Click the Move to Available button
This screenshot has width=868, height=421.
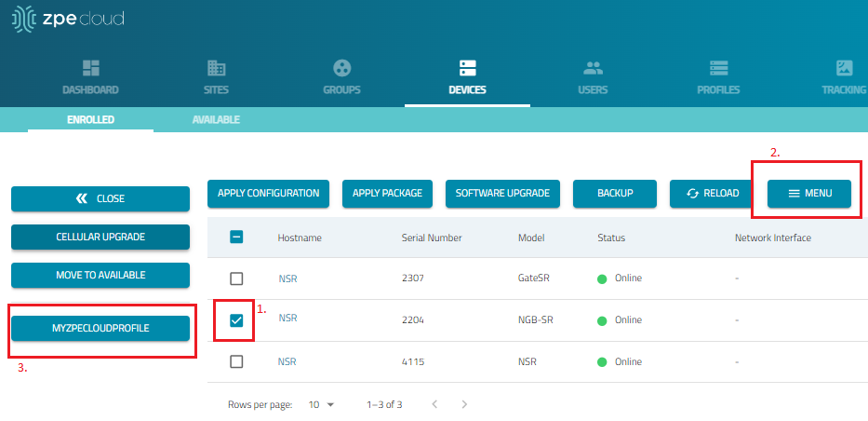(100, 275)
